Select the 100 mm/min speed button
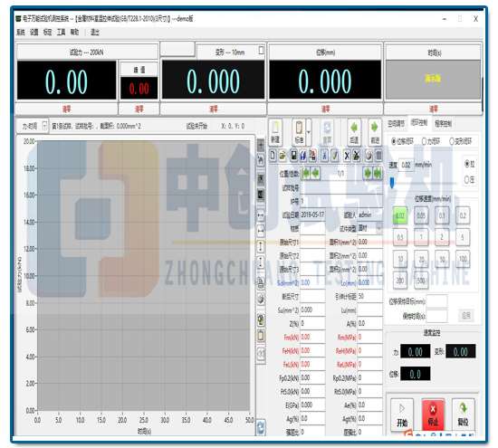498x448 pixels. 463,259
